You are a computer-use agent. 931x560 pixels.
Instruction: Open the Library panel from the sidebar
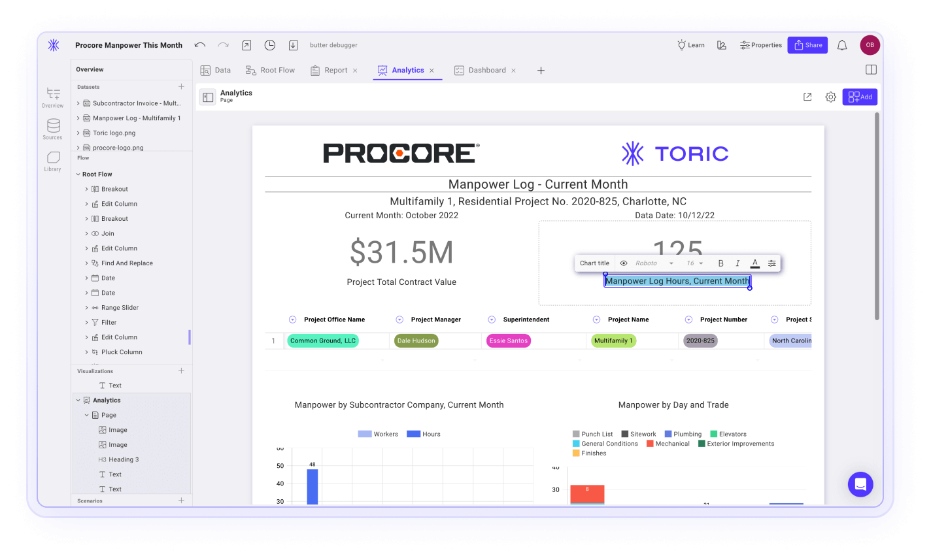coord(52,159)
